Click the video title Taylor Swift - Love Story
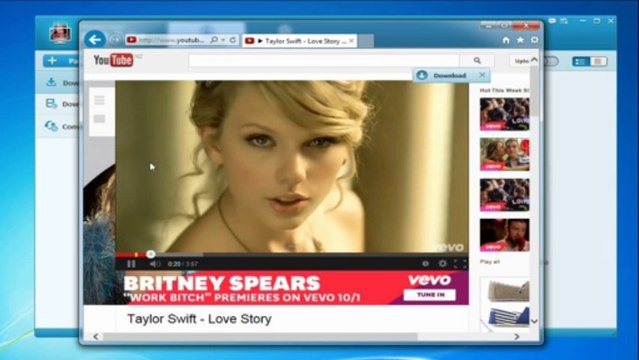639x360 pixels. click(x=199, y=319)
